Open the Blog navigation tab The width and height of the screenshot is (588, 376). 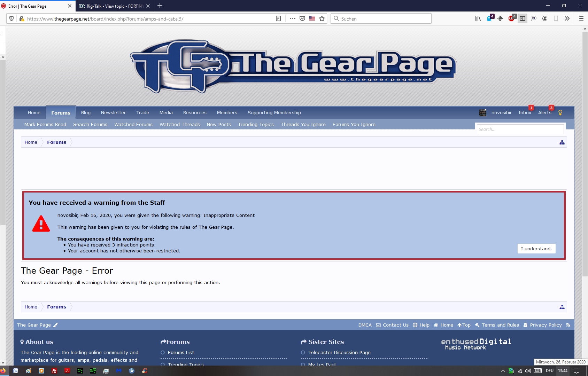(x=86, y=112)
